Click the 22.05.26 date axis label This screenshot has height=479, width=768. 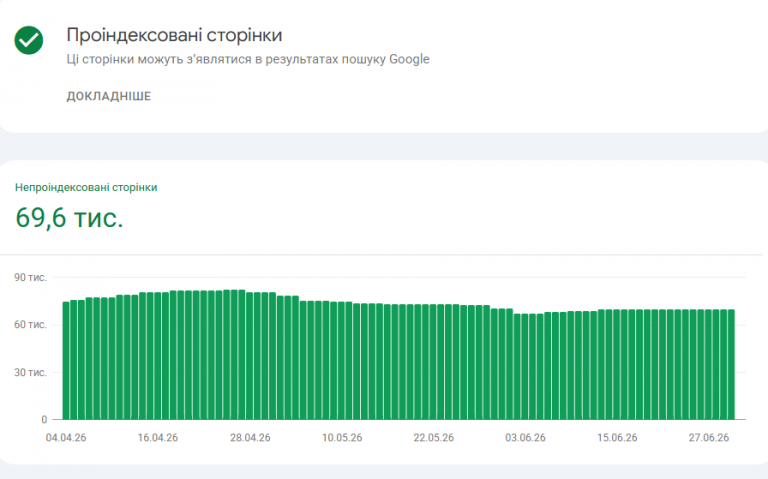pyautogui.click(x=433, y=438)
